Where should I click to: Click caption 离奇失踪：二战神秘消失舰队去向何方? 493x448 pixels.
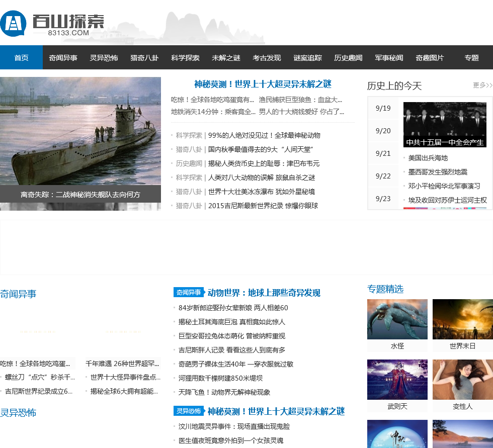tap(80, 195)
